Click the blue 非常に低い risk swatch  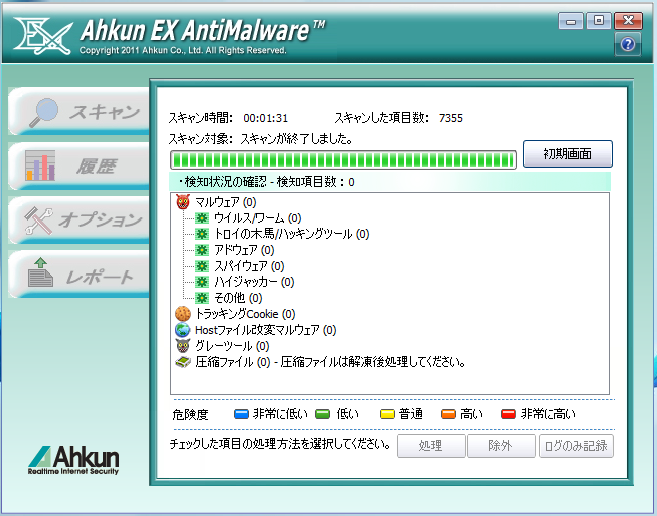click(x=241, y=415)
